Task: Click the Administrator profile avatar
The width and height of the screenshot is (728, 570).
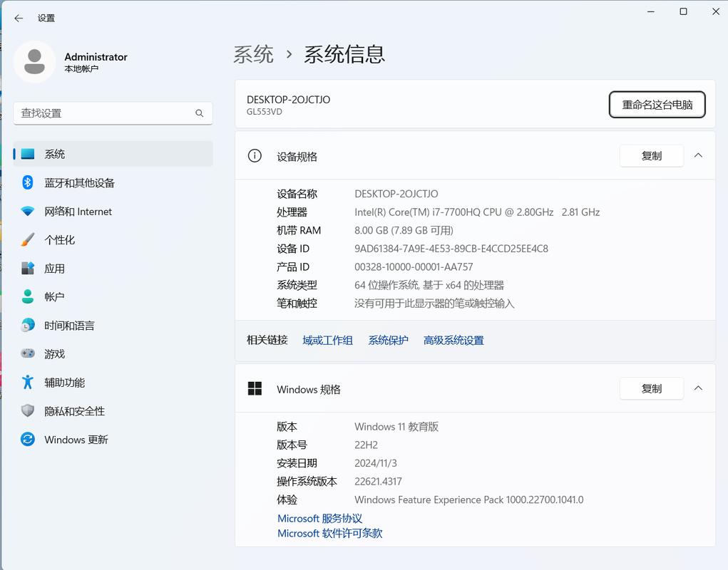Action: tap(34, 62)
